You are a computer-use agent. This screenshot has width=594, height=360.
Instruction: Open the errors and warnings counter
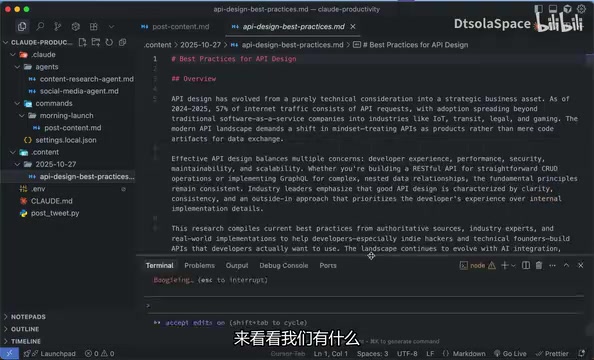click(100, 354)
